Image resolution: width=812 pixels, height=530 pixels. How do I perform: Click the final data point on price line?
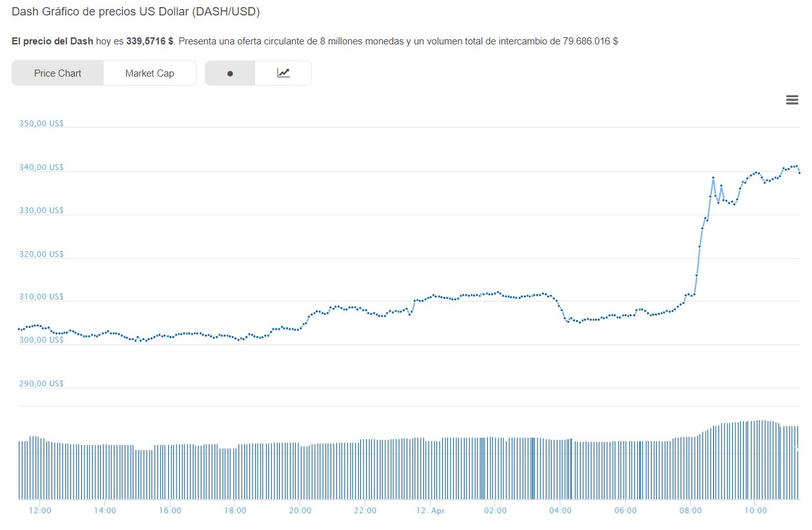pos(799,173)
